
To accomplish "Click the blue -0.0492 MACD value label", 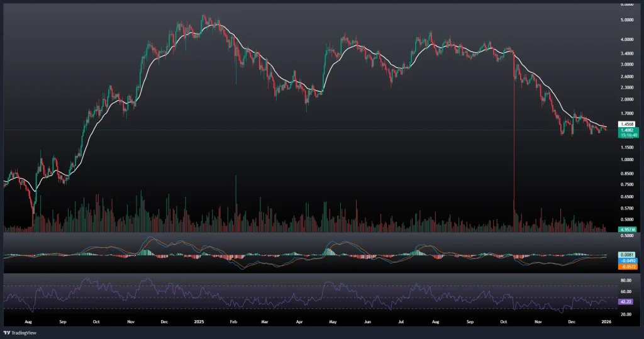I will point(626,260).
